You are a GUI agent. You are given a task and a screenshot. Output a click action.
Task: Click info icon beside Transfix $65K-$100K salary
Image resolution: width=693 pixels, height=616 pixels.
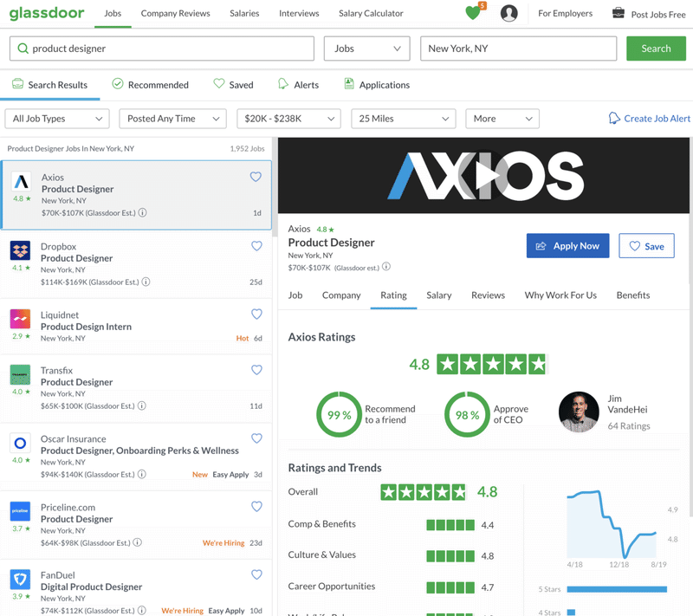click(141, 405)
